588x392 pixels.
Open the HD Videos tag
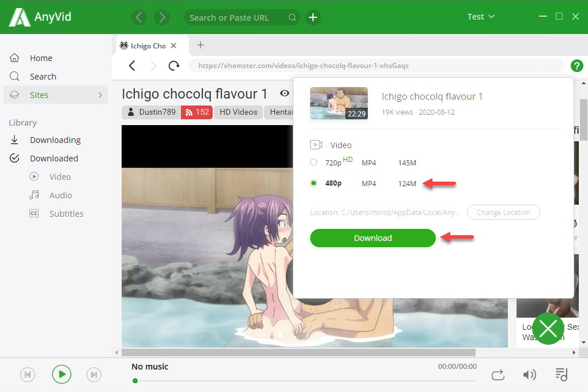238,112
